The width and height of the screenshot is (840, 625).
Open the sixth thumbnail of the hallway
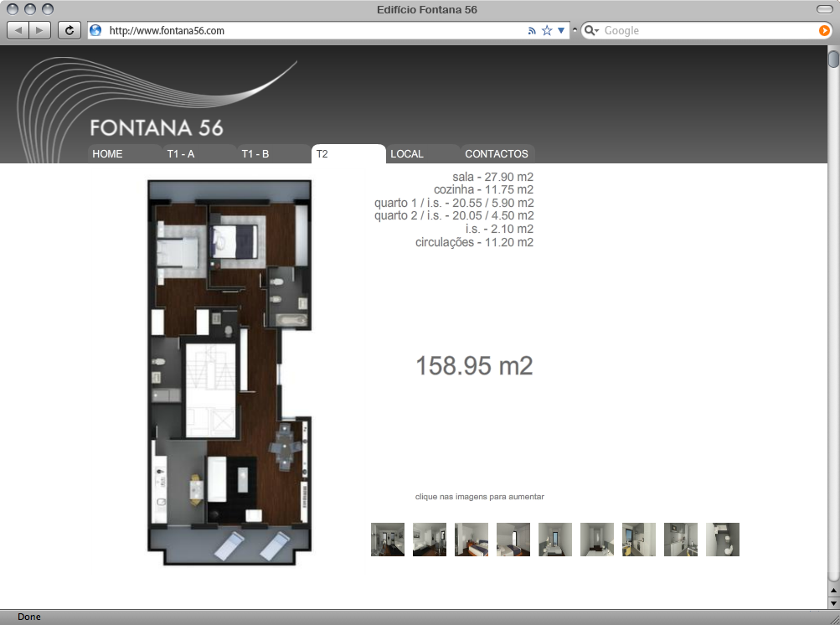pos(597,540)
